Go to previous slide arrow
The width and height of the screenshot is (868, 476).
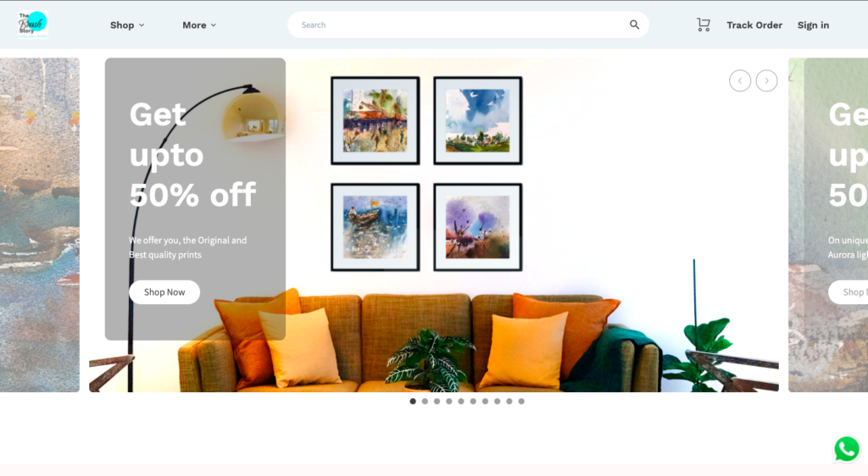coord(740,80)
